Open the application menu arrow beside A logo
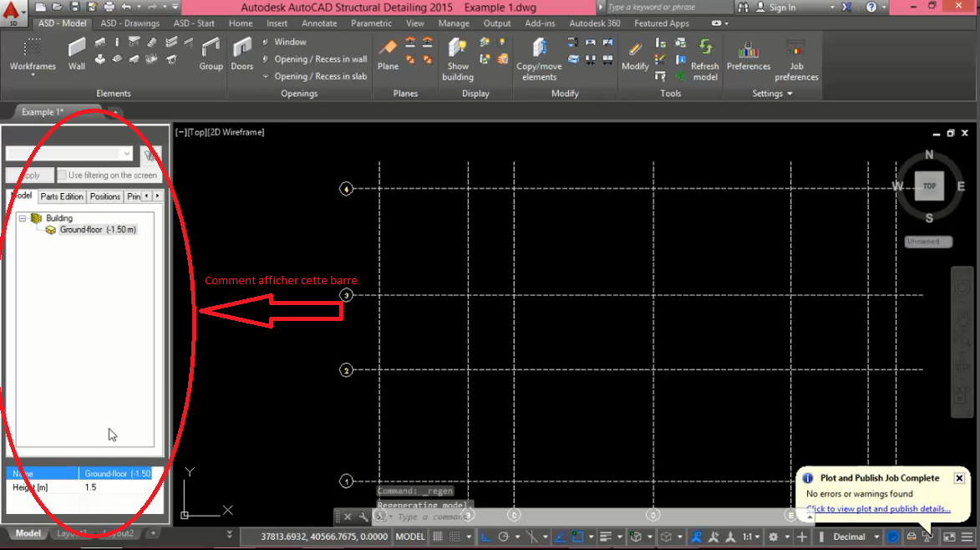The image size is (980, 550). (x=23, y=11)
